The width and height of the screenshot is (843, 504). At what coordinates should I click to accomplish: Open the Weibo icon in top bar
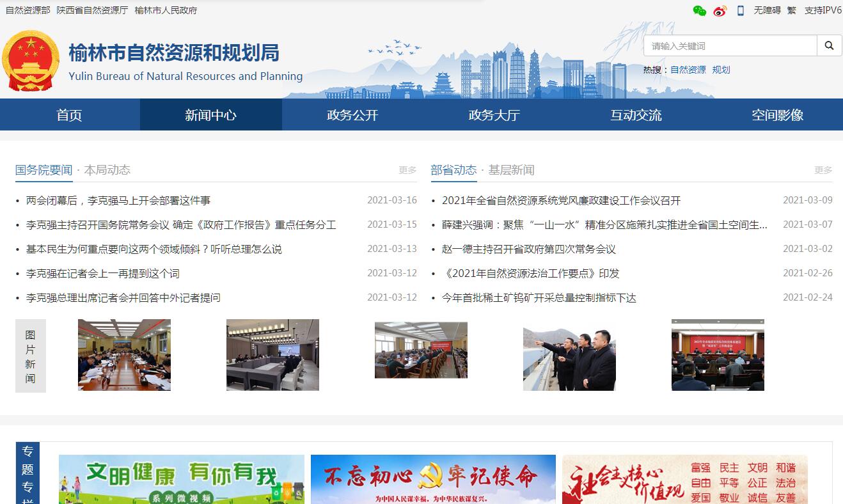pos(720,10)
